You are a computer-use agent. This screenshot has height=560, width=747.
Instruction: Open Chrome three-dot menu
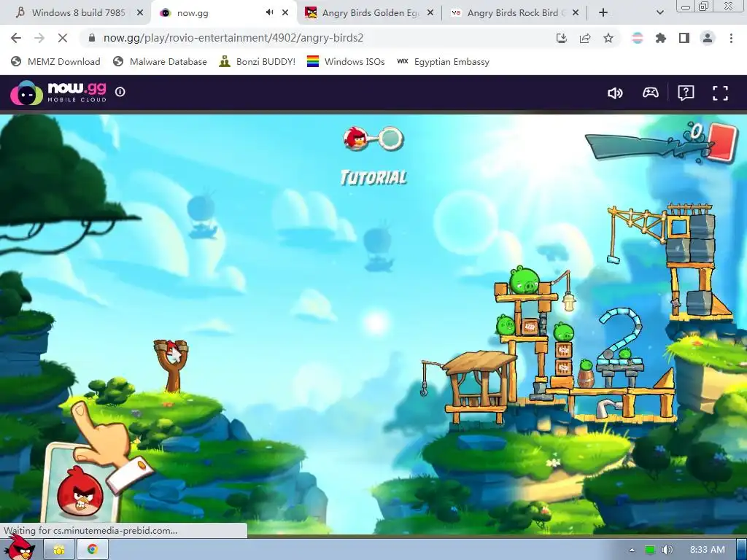tap(731, 38)
